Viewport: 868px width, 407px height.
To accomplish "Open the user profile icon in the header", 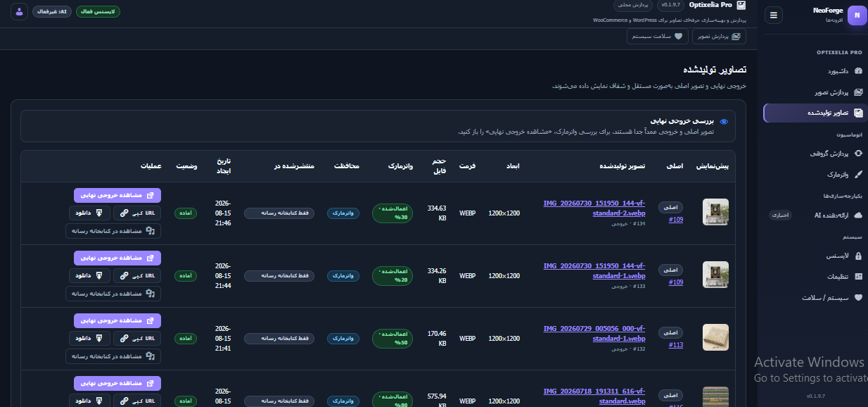I will click(19, 11).
